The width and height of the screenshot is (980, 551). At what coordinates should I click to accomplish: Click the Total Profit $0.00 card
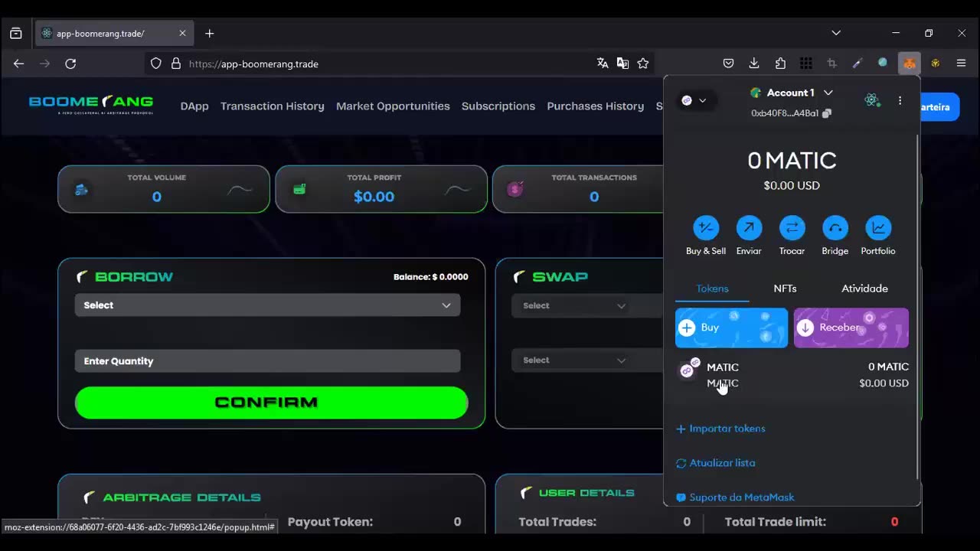click(x=381, y=189)
